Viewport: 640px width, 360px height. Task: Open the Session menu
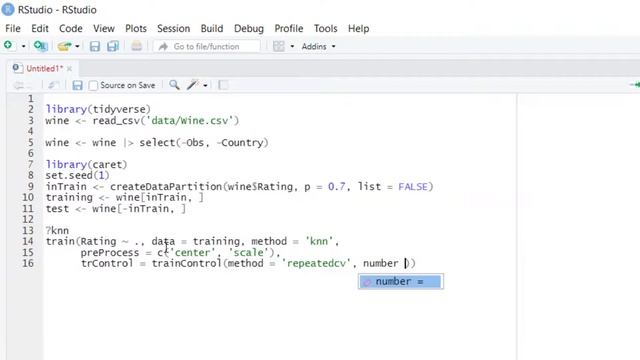tap(173, 29)
